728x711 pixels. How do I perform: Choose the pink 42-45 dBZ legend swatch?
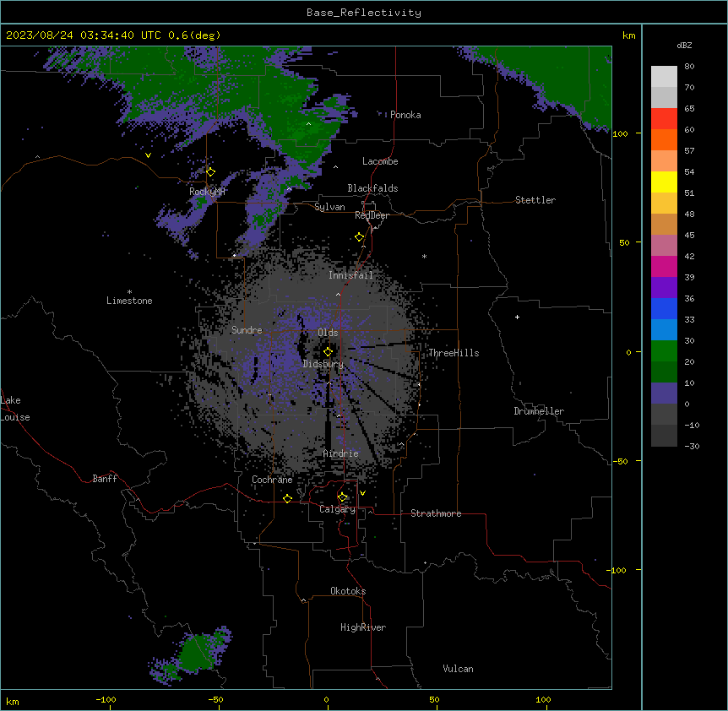tap(664, 246)
